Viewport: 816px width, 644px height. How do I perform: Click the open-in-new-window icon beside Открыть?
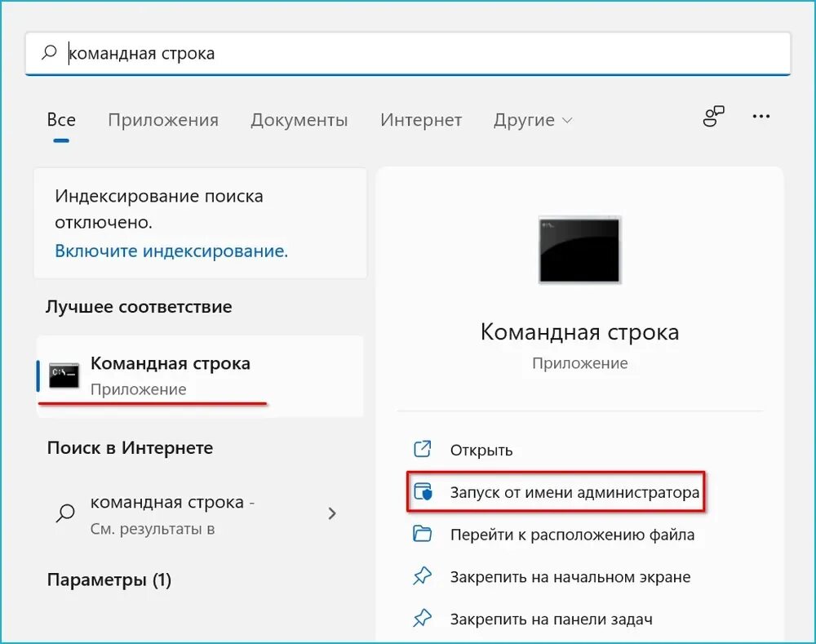click(422, 449)
